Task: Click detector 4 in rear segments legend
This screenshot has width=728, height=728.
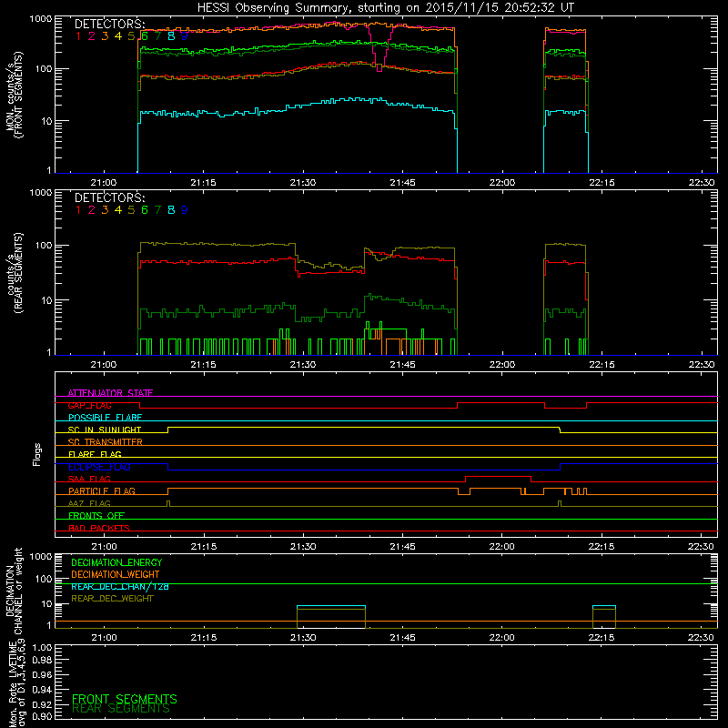Action: click(x=118, y=210)
